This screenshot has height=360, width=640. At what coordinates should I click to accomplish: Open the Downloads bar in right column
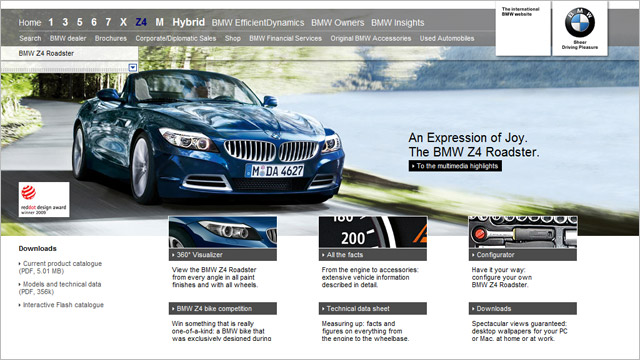(522, 309)
